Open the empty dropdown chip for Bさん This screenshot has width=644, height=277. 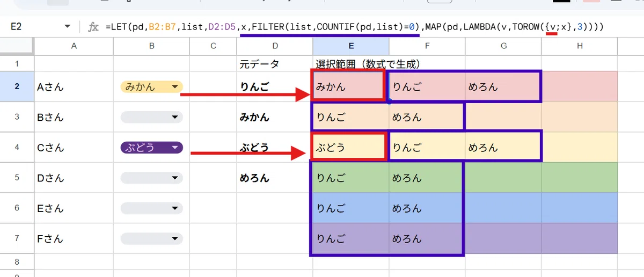pos(152,117)
